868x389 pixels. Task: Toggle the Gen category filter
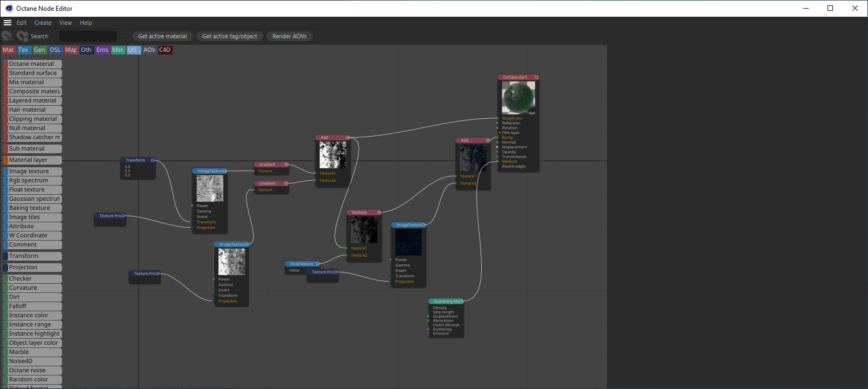pos(39,50)
